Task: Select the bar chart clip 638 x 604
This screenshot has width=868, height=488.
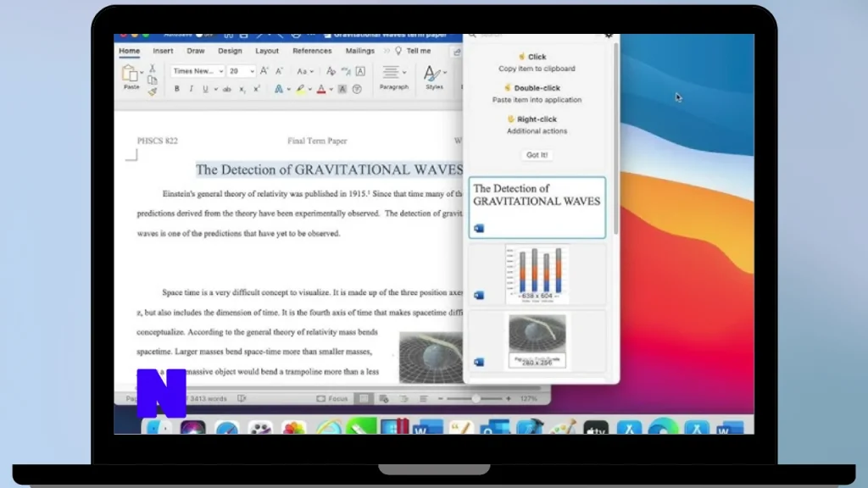Action: click(x=537, y=274)
